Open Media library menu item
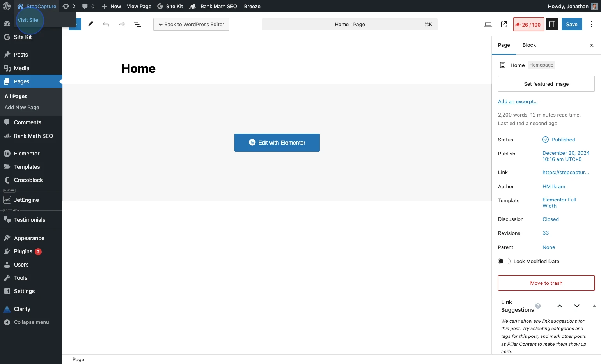The width and height of the screenshot is (601, 364). 31,68
